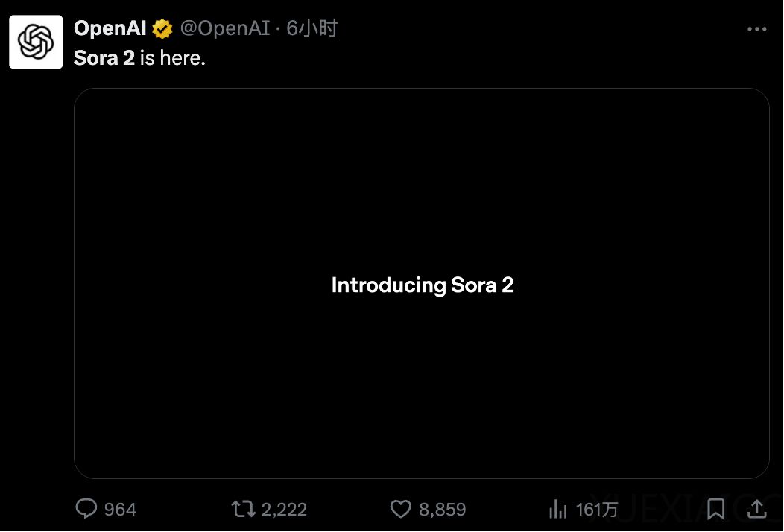The height and width of the screenshot is (532, 784).
Task: Click the 964 replies count
Action: click(x=120, y=510)
